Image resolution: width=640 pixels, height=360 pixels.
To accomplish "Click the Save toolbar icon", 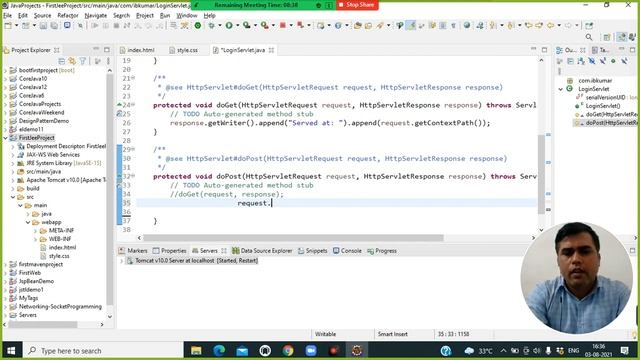I will [x=43, y=25].
